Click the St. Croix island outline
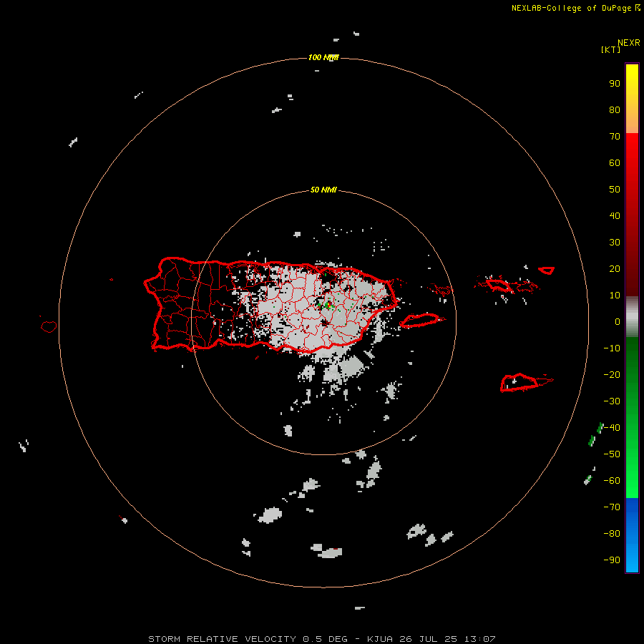 click(519, 382)
